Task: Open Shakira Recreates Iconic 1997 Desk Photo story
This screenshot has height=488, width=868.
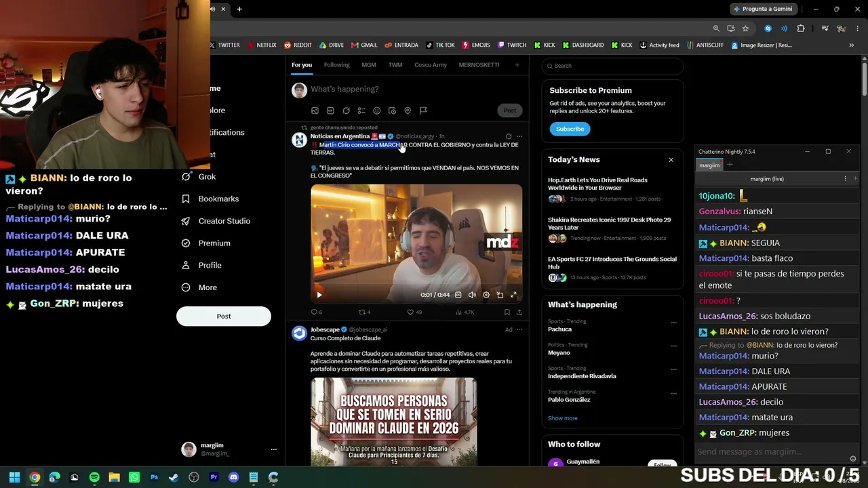Action: point(612,229)
